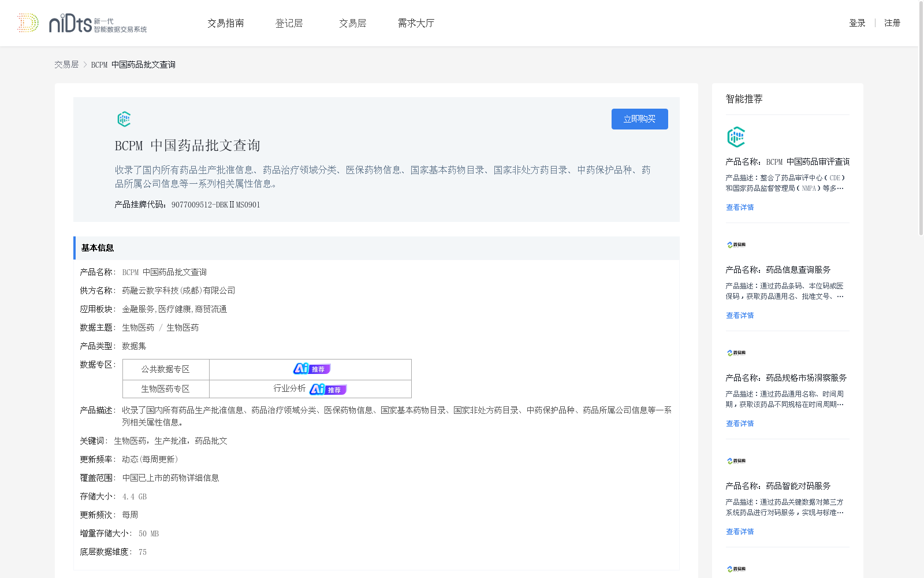The height and width of the screenshot is (578, 924).
Task: Click the 注册 link
Action: click(x=892, y=23)
